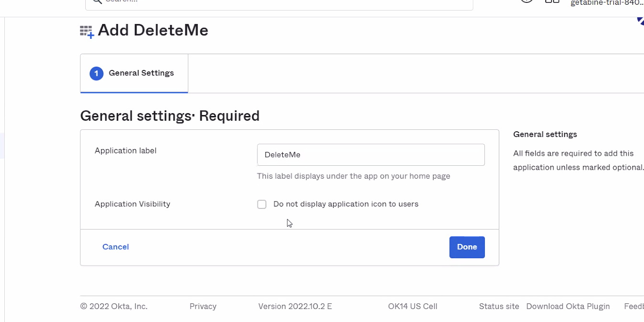The image size is (644, 322).
Task: Open the Privacy footer link
Action: (x=203, y=306)
